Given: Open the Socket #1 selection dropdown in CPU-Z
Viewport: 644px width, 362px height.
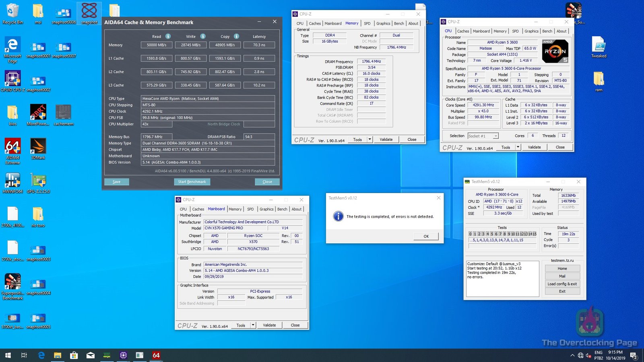Looking at the screenshot, I should (496, 136).
